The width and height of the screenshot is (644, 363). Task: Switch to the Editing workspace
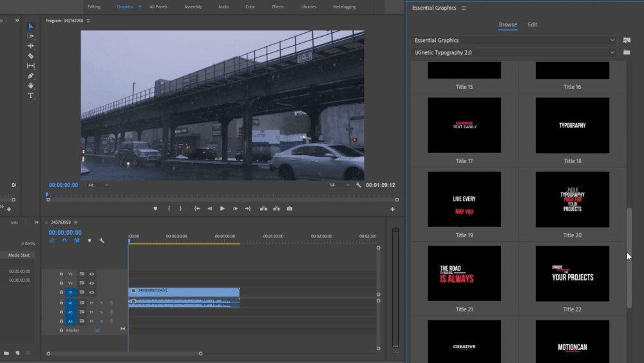(94, 7)
